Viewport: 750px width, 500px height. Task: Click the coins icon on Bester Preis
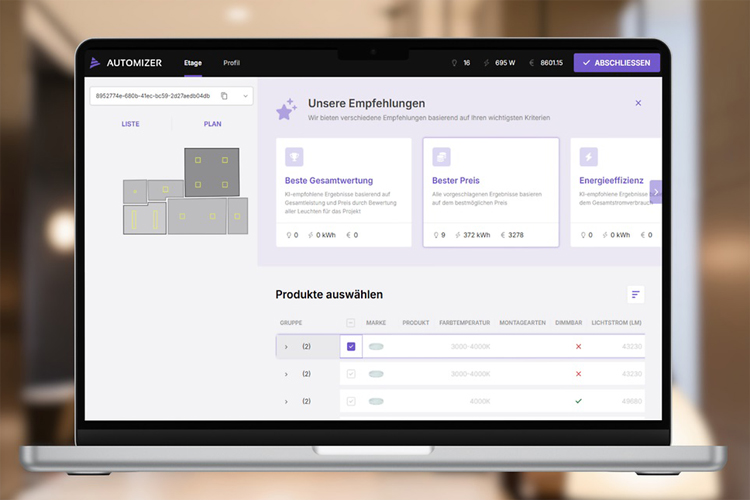441,157
